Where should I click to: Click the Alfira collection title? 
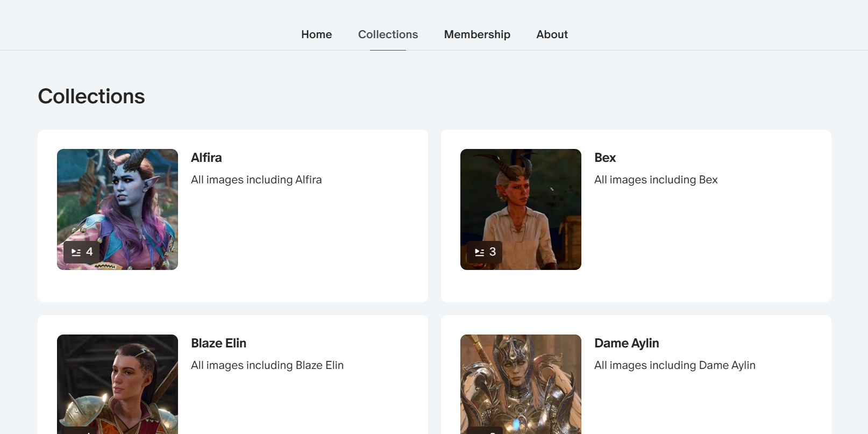207,158
